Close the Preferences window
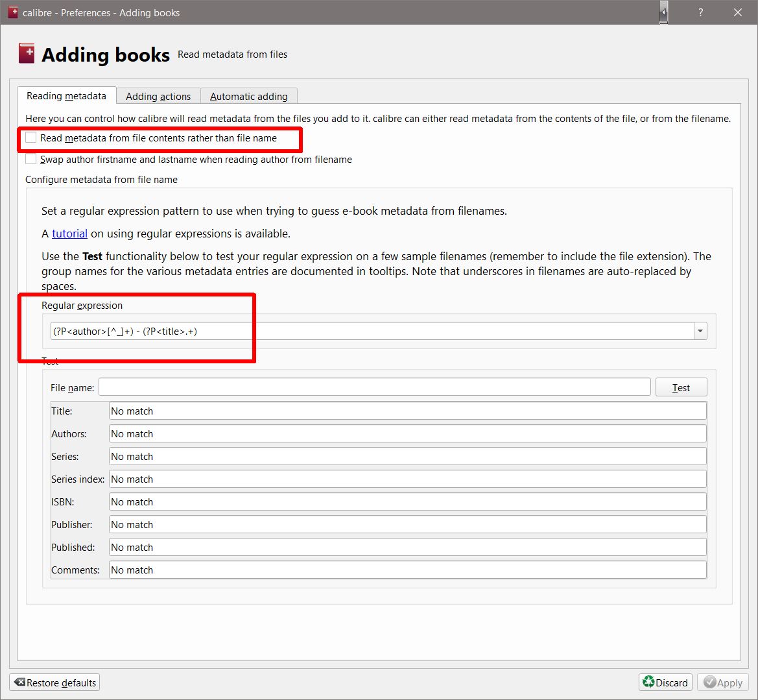This screenshot has width=758, height=700. (x=738, y=12)
